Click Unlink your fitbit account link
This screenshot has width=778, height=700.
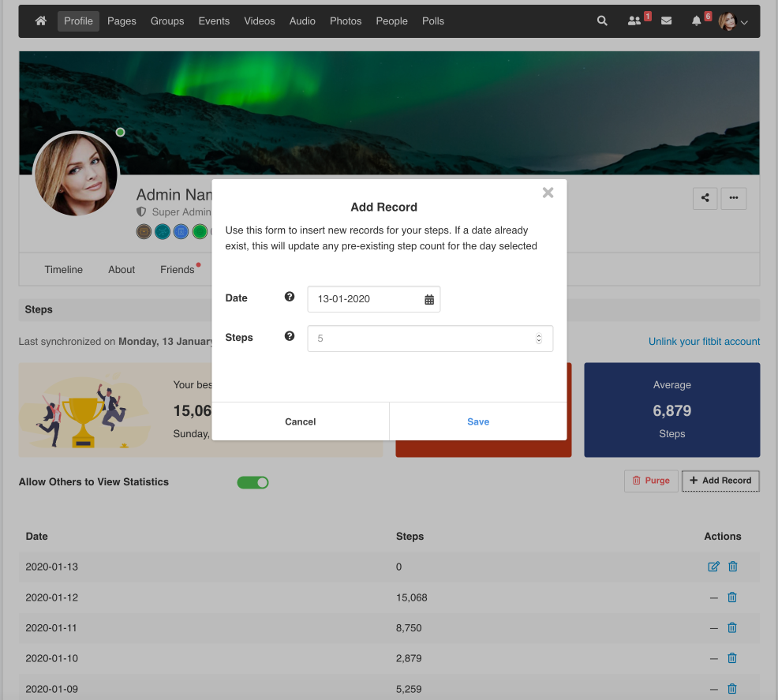[704, 342]
